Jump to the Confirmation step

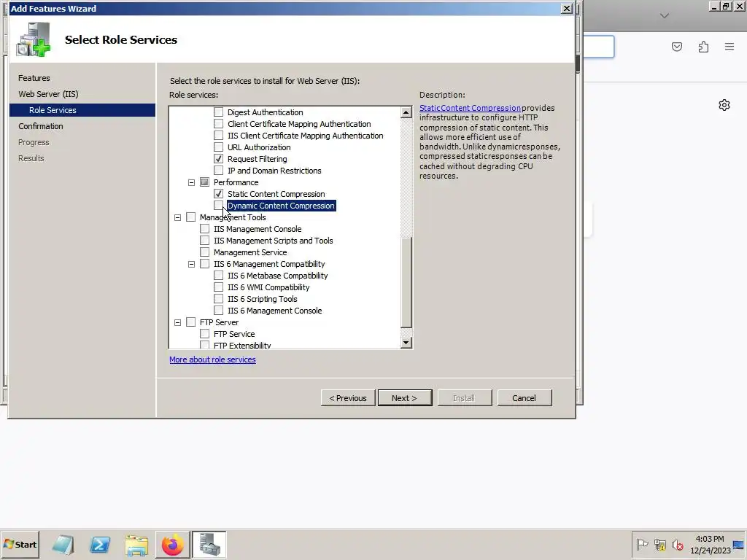41,126
